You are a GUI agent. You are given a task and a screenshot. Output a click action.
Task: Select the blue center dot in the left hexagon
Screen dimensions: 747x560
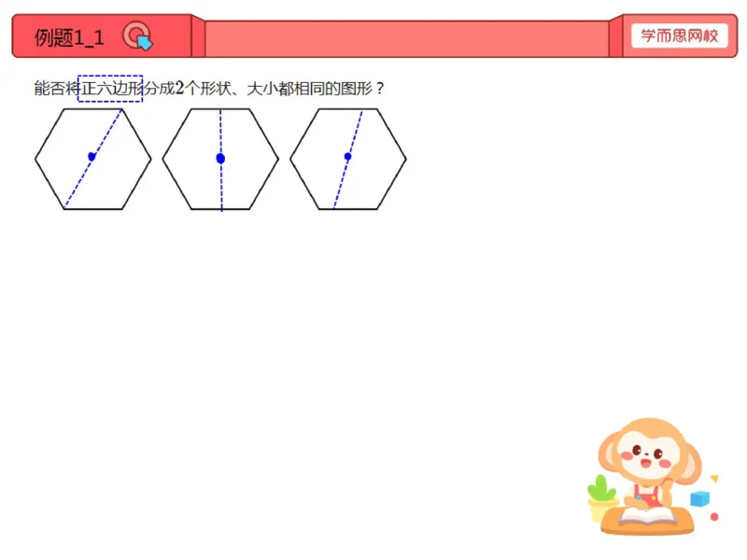(x=92, y=156)
